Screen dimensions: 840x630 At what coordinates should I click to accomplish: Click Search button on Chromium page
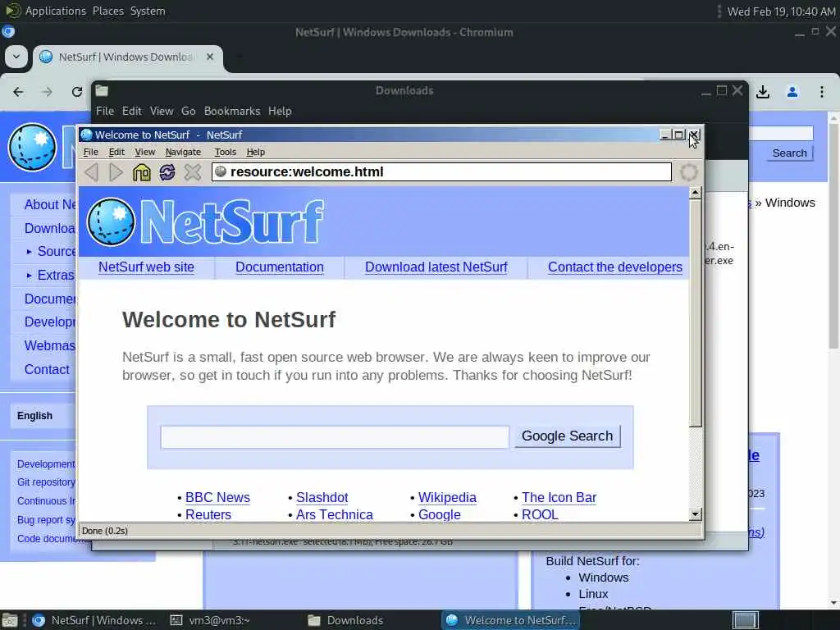click(x=790, y=153)
